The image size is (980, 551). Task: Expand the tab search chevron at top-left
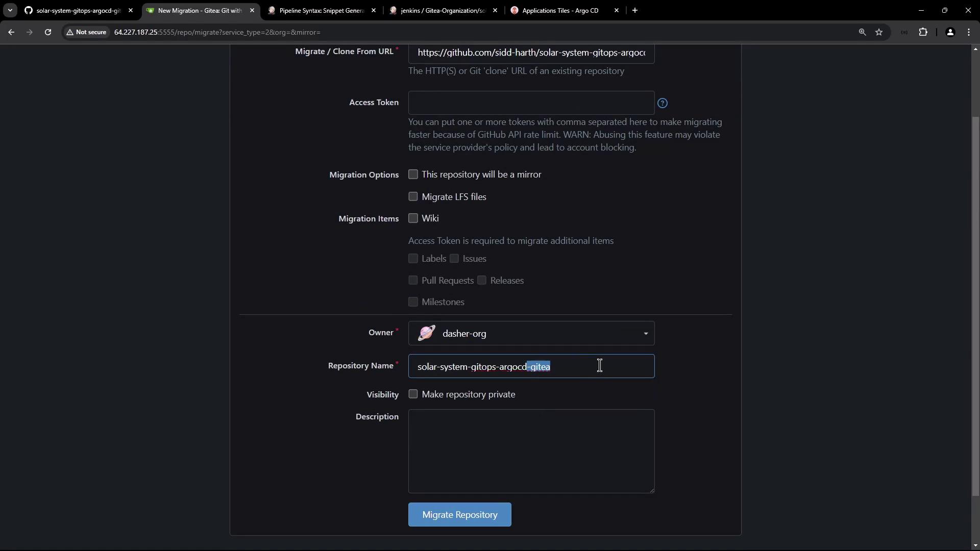(x=10, y=10)
